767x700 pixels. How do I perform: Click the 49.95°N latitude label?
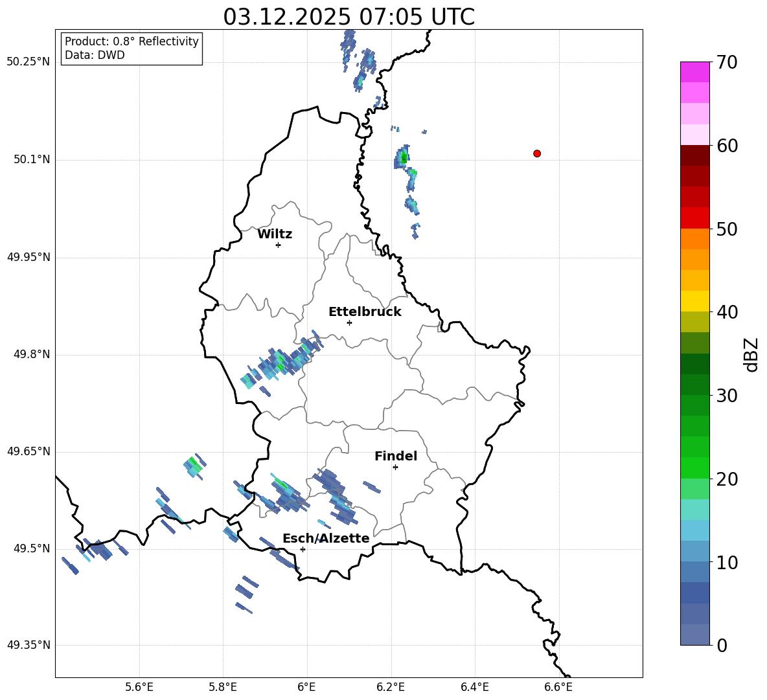(x=29, y=257)
